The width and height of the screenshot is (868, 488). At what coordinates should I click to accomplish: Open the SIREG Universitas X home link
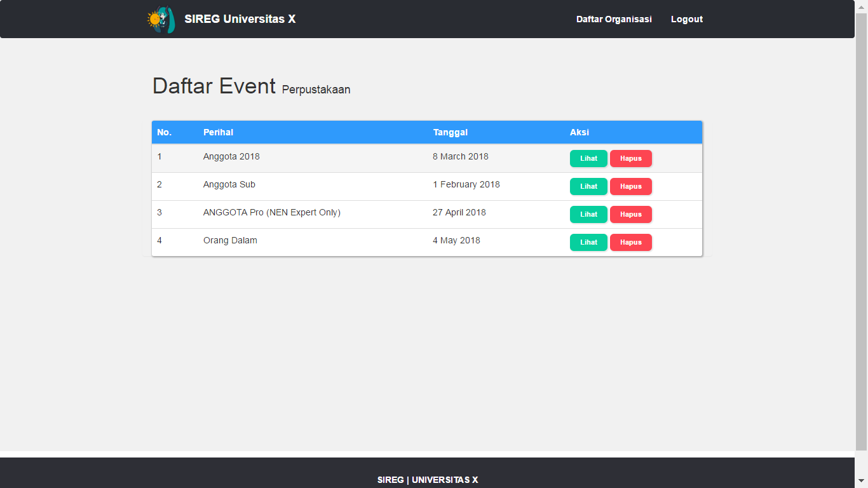coord(240,19)
